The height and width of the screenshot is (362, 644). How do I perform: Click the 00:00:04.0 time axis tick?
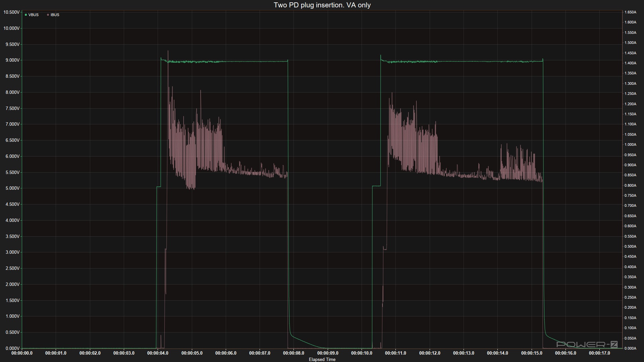[158, 353]
